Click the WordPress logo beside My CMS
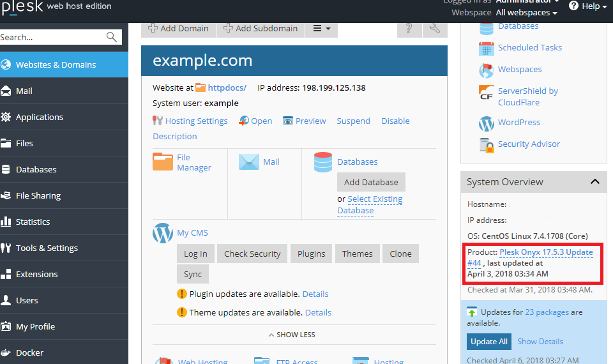 [x=163, y=233]
